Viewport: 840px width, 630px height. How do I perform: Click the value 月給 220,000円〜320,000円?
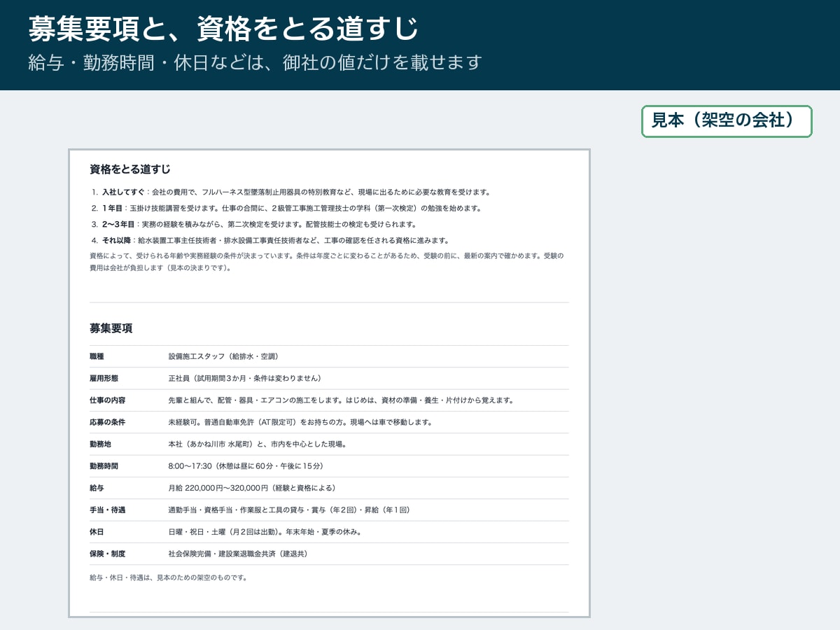[x=252, y=488]
